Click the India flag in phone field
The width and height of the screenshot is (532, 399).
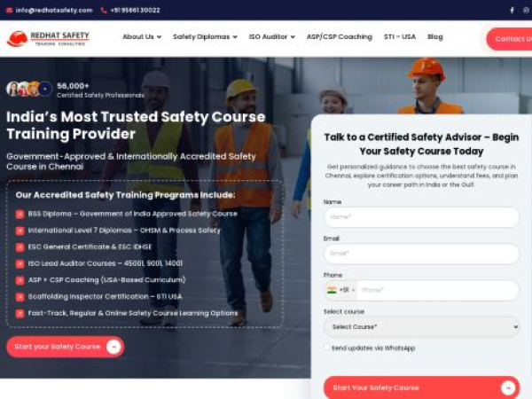(x=332, y=290)
